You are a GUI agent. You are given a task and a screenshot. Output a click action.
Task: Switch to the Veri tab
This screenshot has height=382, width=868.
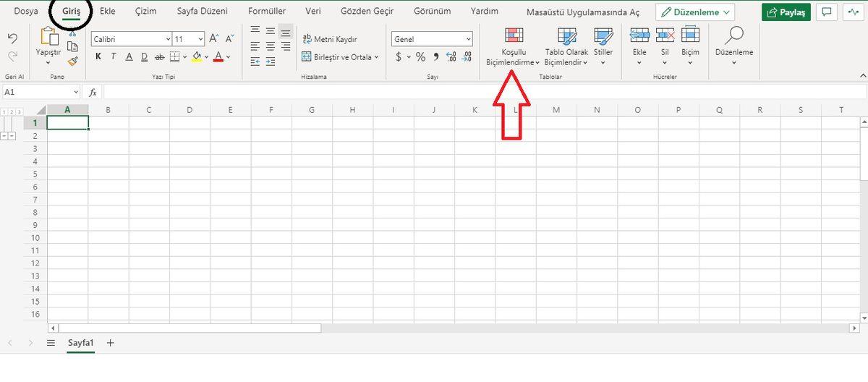tap(313, 12)
